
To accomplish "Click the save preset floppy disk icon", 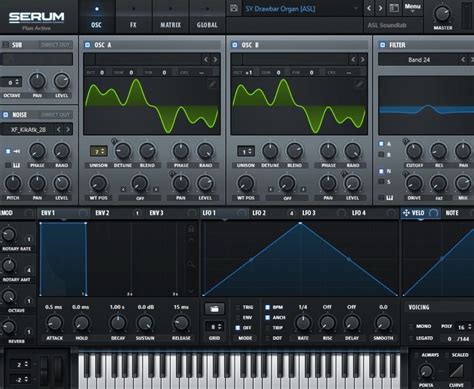I will click(x=234, y=8).
